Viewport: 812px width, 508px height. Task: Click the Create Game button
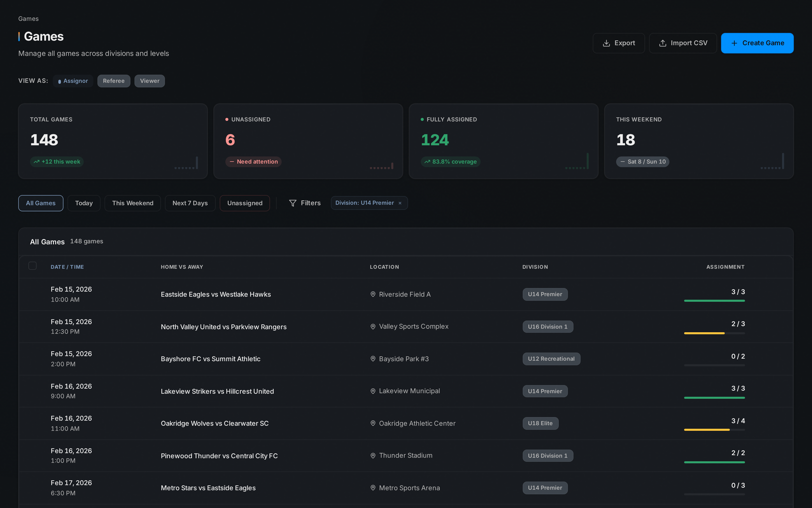757,43
